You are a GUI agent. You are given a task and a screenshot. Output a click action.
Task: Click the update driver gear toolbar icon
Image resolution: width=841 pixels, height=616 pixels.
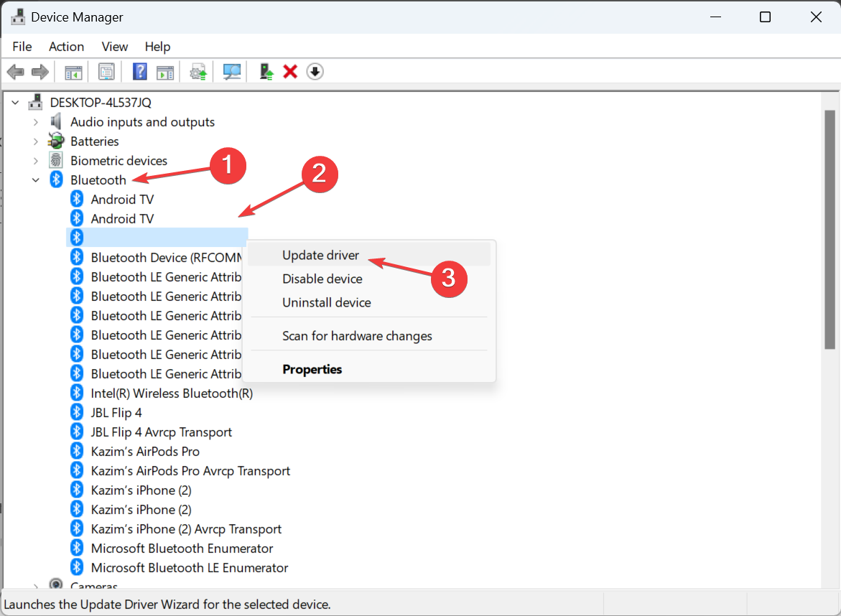pyautogui.click(x=198, y=72)
